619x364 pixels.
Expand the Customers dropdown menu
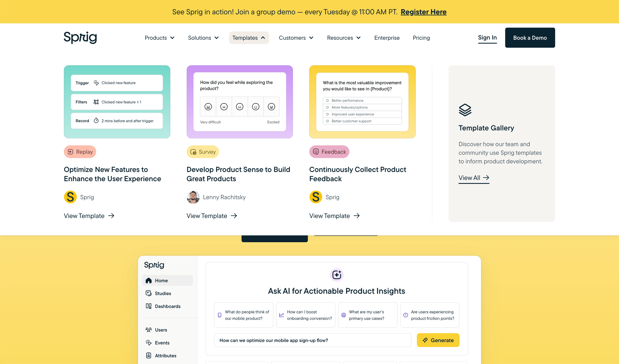pos(296,38)
